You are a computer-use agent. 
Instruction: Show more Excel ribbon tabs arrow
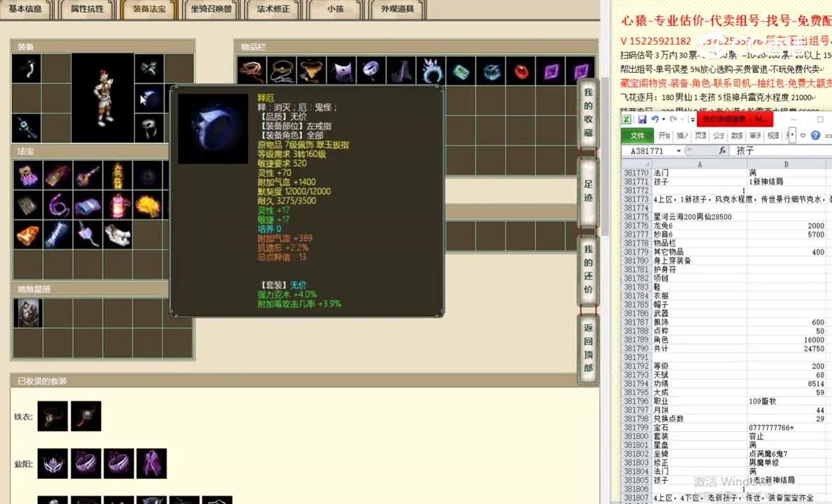coord(792,135)
